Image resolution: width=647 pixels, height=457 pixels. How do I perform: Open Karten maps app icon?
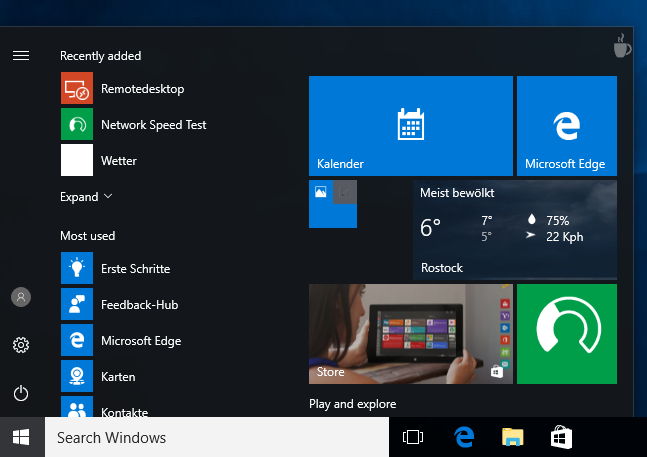[77, 376]
